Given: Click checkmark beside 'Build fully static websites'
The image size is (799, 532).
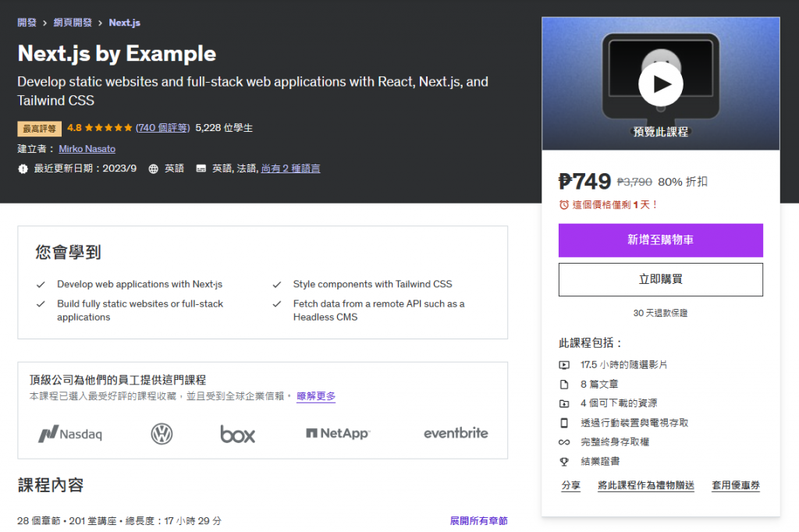Looking at the screenshot, I should (41, 303).
